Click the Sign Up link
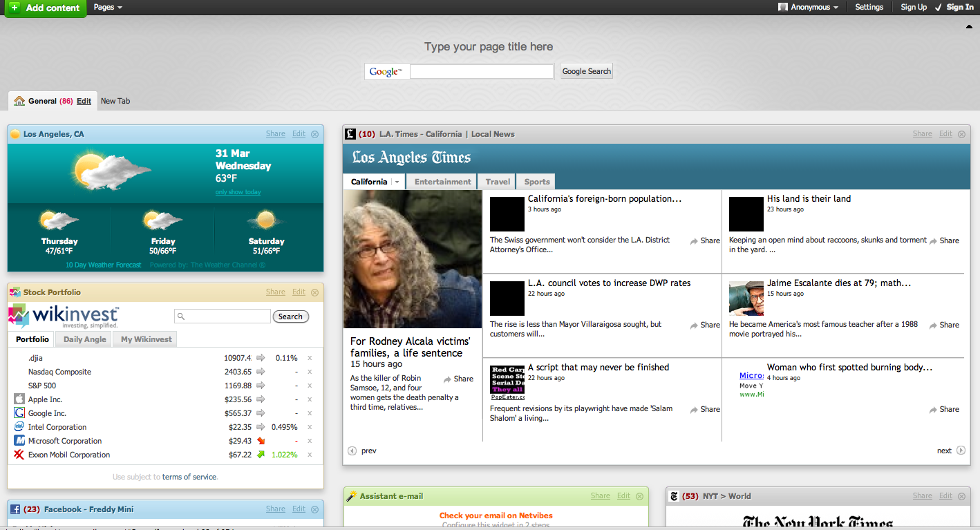980x530 pixels. 914,8
